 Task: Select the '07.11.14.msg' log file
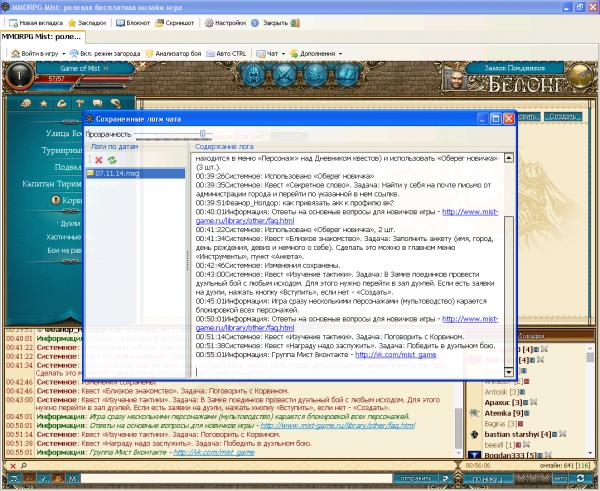pyautogui.click(x=135, y=173)
